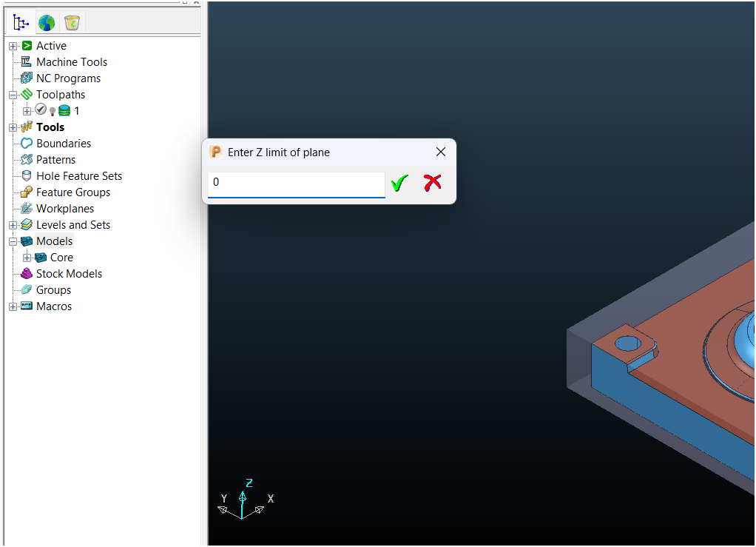Select toolpath named 1

tap(77, 111)
